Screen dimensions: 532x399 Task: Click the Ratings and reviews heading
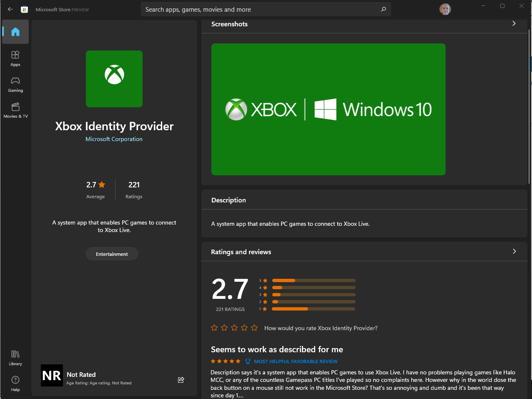(241, 252)
